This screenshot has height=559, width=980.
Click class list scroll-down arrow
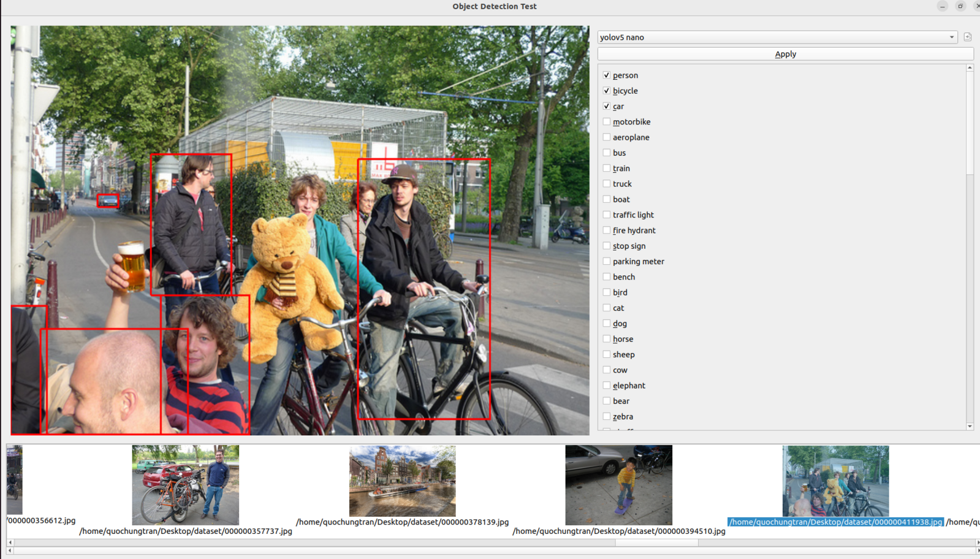tap(970, 426)
